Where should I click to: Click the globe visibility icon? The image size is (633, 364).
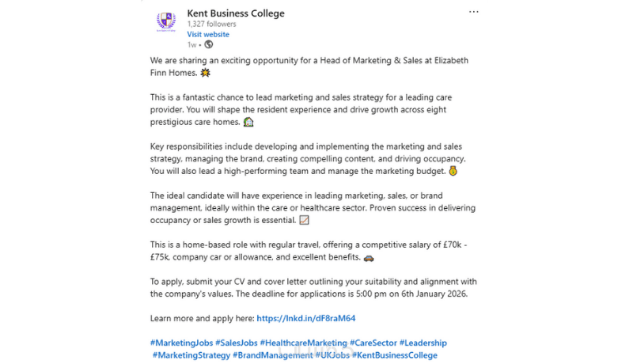click(x=209, y=44)
